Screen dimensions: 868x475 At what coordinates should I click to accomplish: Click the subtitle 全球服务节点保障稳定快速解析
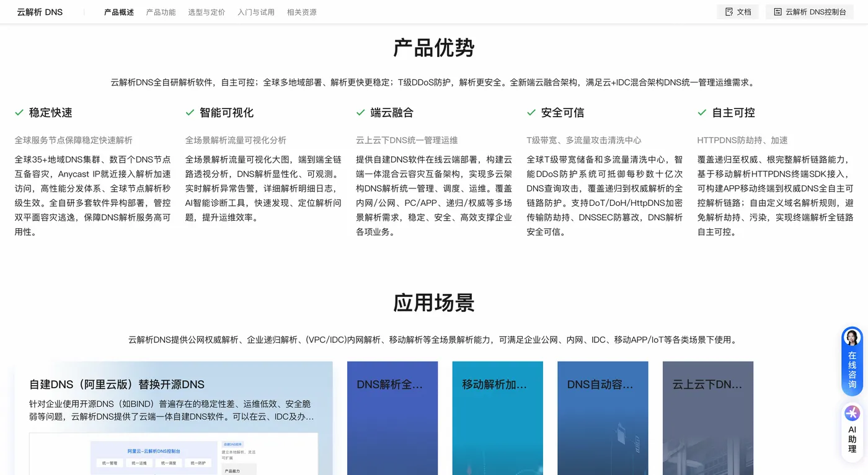pos(74,140)
